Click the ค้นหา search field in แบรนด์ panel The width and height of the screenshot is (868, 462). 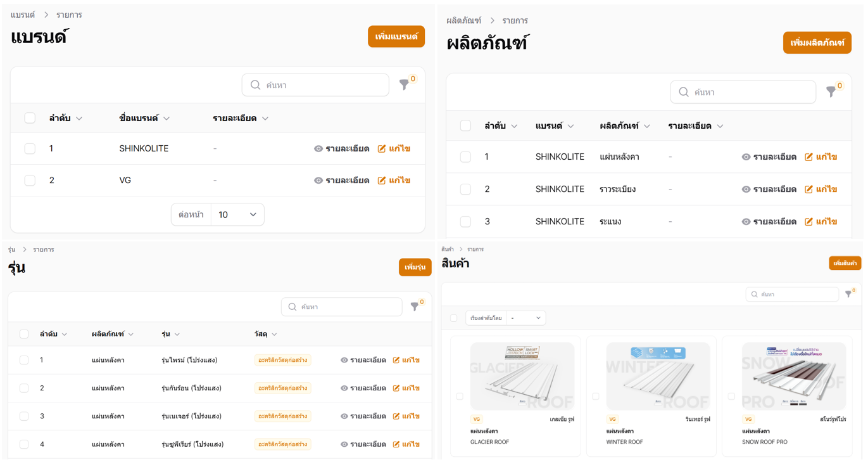pos(315,85)
